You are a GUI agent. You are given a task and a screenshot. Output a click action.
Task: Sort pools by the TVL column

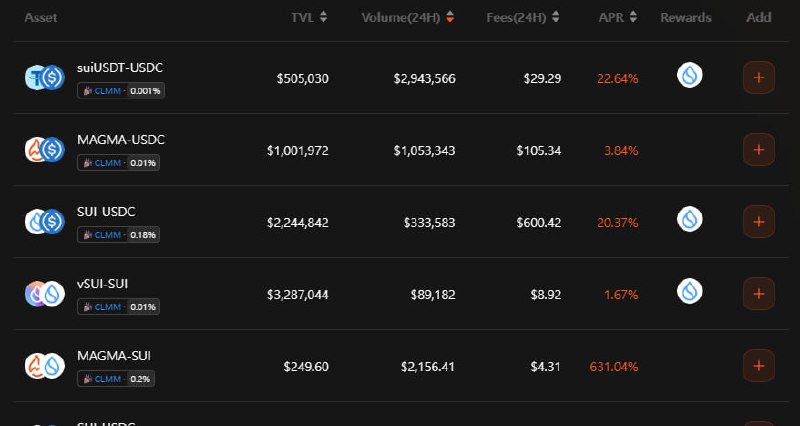pyautogui.click(x=309, y=18)
